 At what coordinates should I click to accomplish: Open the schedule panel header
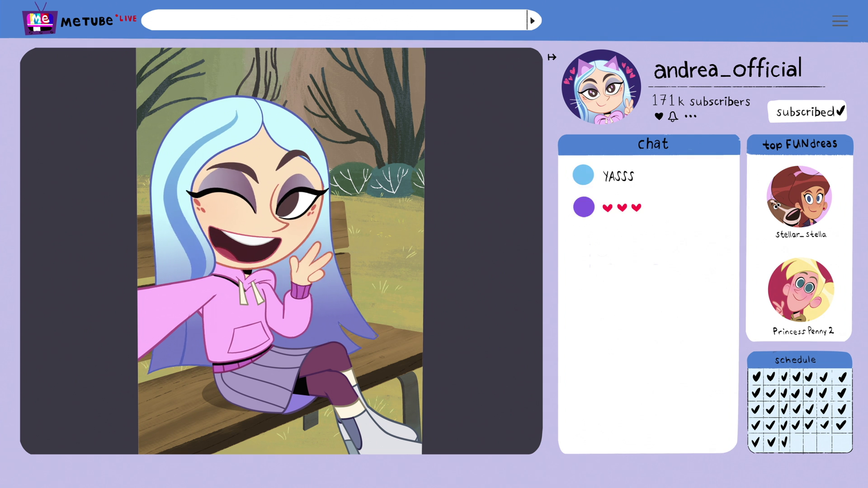(x=799, y=360)
